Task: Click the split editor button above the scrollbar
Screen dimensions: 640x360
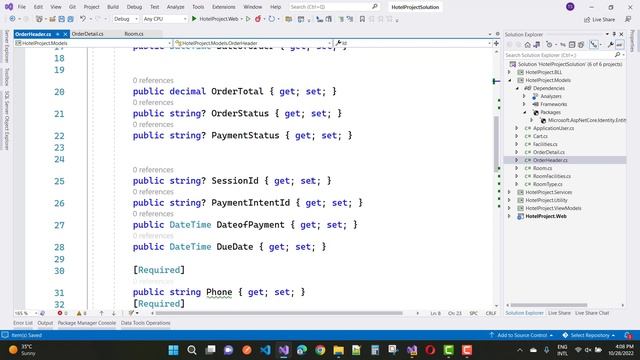Action: [496, 43]
